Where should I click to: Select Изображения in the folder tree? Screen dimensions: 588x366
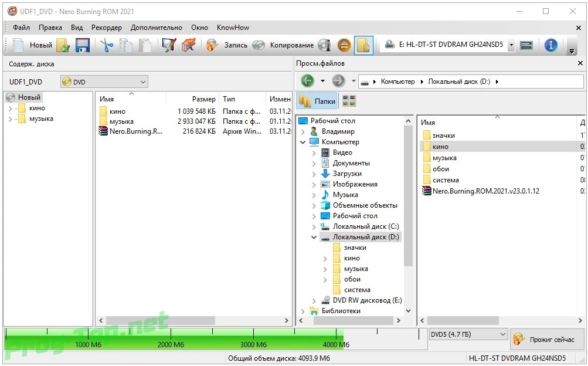pyautogui.click(x=355, y=184)
